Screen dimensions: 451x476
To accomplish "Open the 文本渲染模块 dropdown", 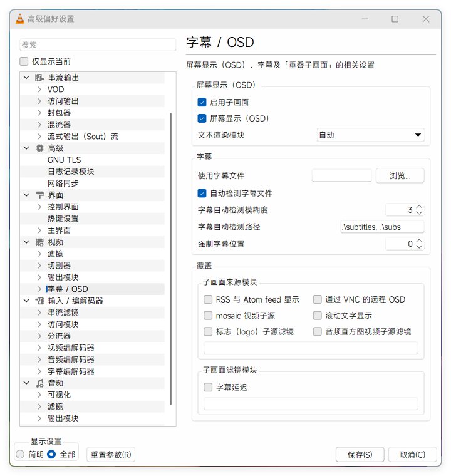I will 370,135.
